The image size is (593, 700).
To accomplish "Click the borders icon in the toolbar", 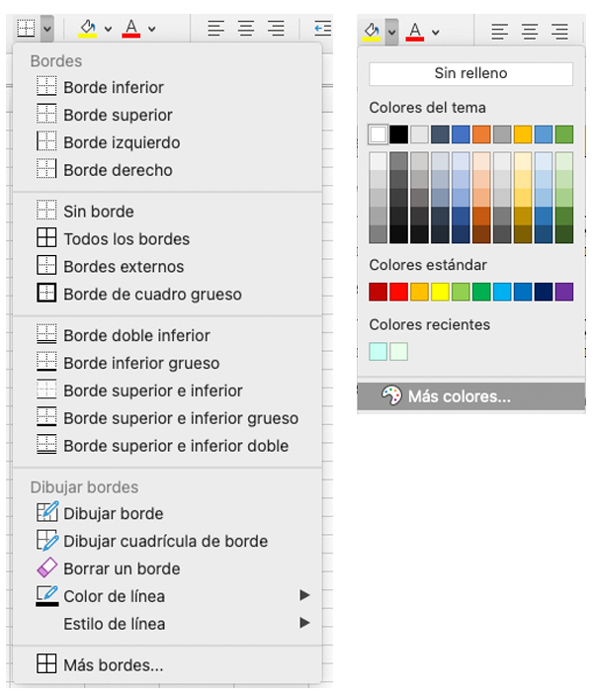I will pos(26,29).
